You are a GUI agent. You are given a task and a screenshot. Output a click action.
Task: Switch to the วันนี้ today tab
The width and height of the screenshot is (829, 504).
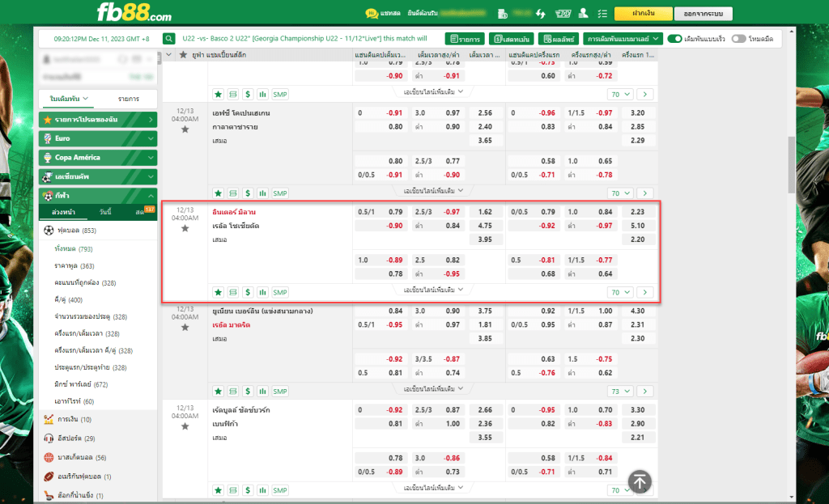pos(105,212)
